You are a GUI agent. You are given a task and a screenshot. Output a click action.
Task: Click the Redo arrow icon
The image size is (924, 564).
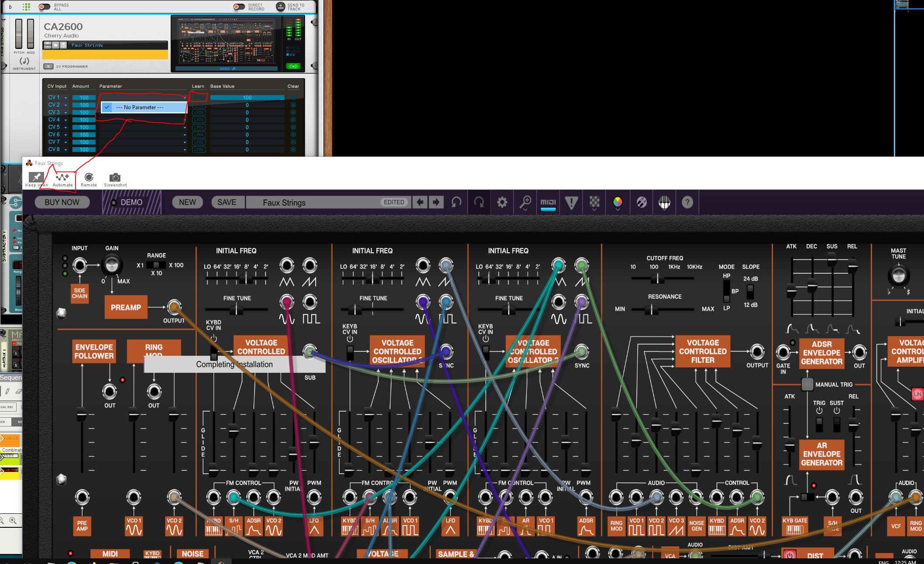(479, 202)
